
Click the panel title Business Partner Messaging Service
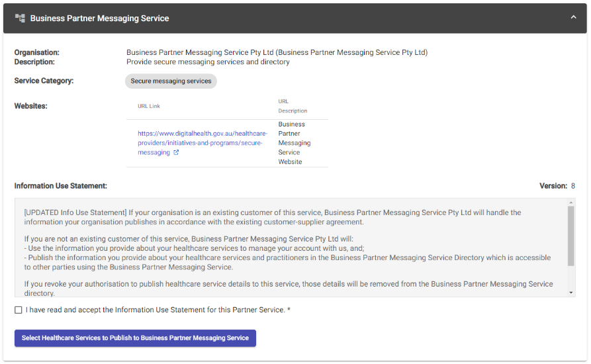point(99,19)
